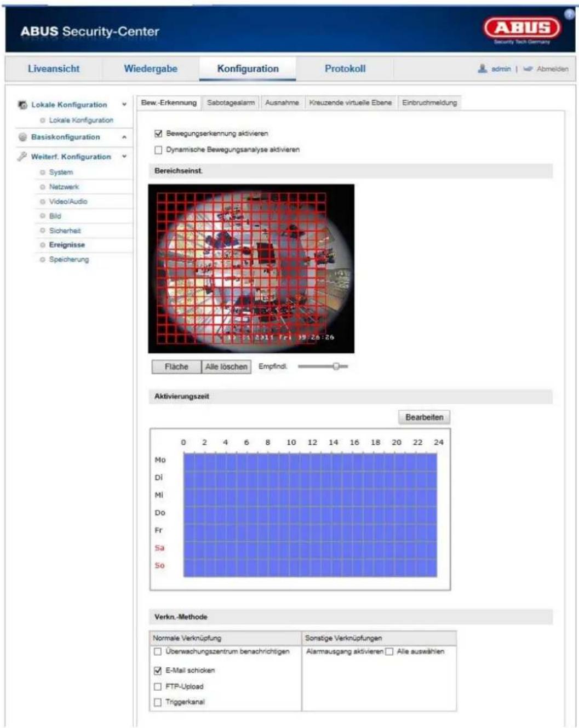Enable FTP-Upload checkbox
This screenshot has width=579, height=728.
[x=158, y=686]
